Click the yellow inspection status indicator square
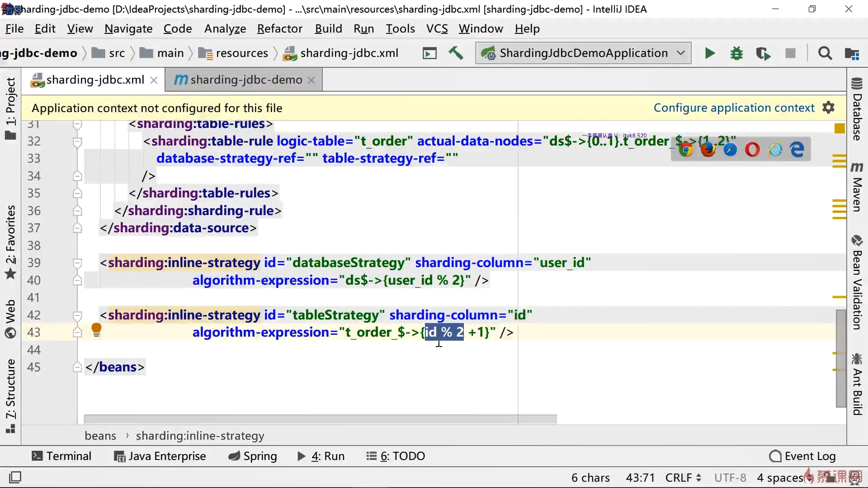Screen dimensions: 868x488 pyautogui.click(x=840, y=129)
